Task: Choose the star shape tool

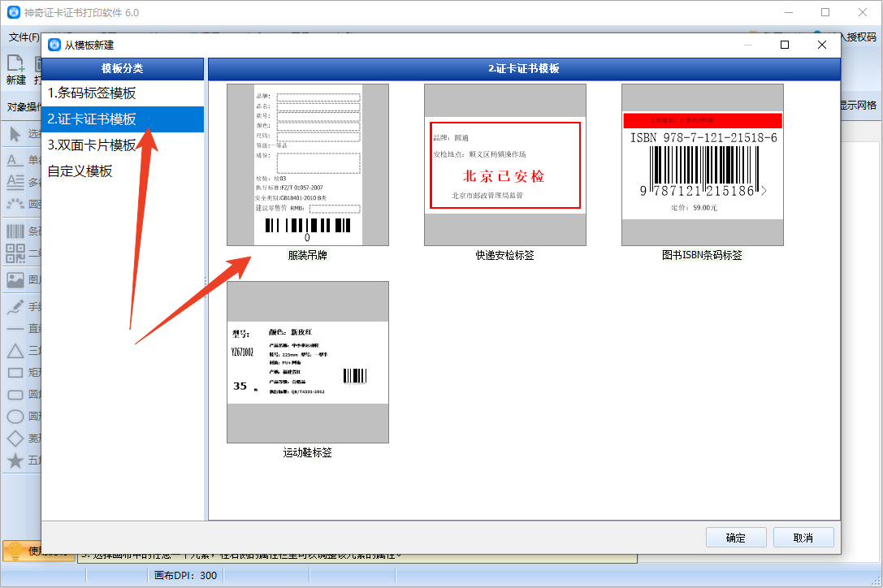Action: pyautogui.click(x=15, y=460)
